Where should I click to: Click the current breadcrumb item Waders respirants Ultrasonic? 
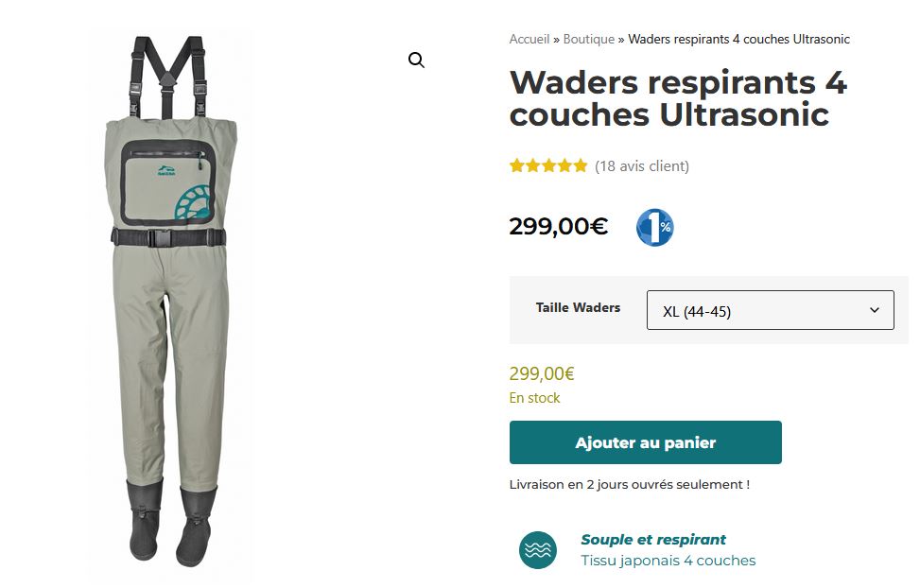click(738, 40)
